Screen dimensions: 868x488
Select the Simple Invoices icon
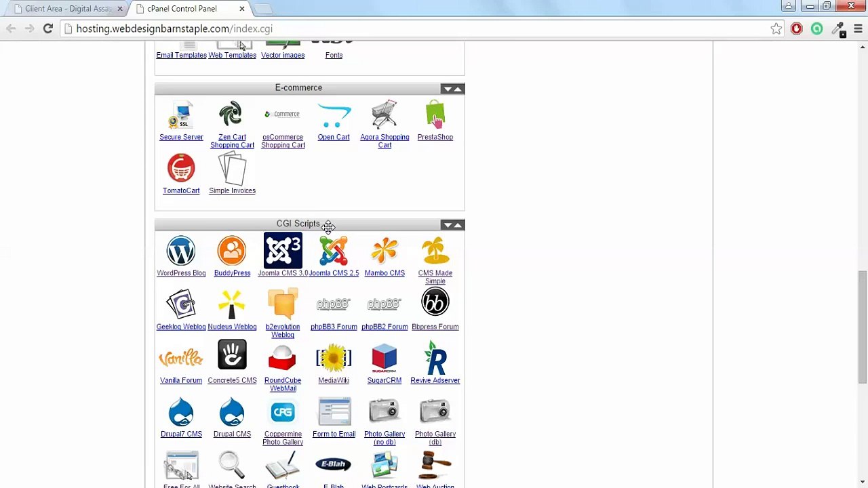[232, 168]
